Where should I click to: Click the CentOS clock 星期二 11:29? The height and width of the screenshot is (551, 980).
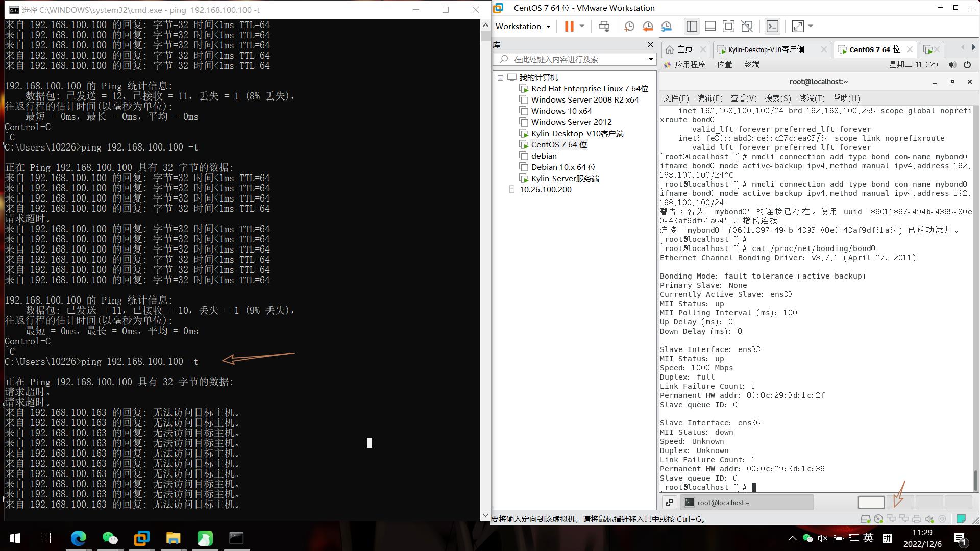[x=914, y=65]
